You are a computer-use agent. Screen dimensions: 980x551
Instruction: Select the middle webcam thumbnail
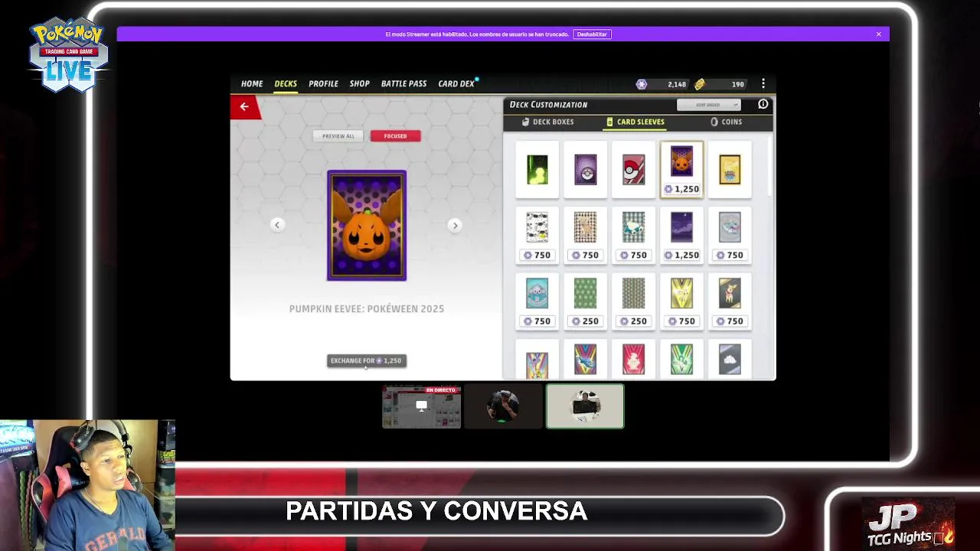click(x=504, y=406)
